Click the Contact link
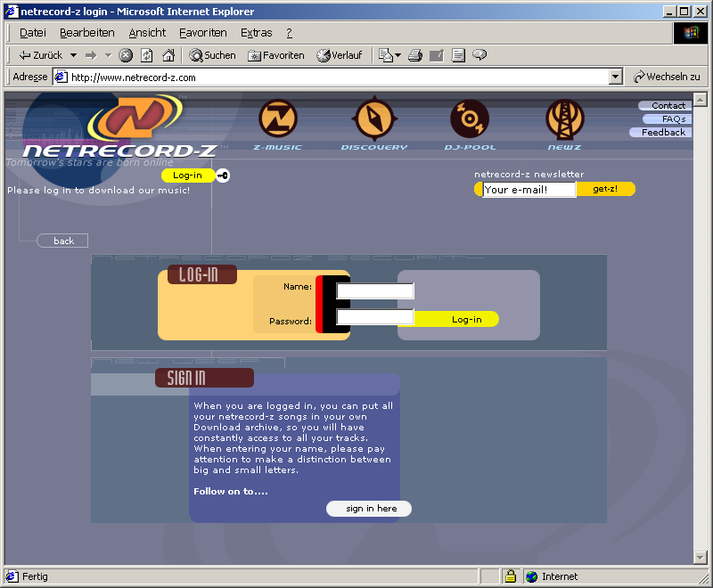713x588 pixels. 665,105
